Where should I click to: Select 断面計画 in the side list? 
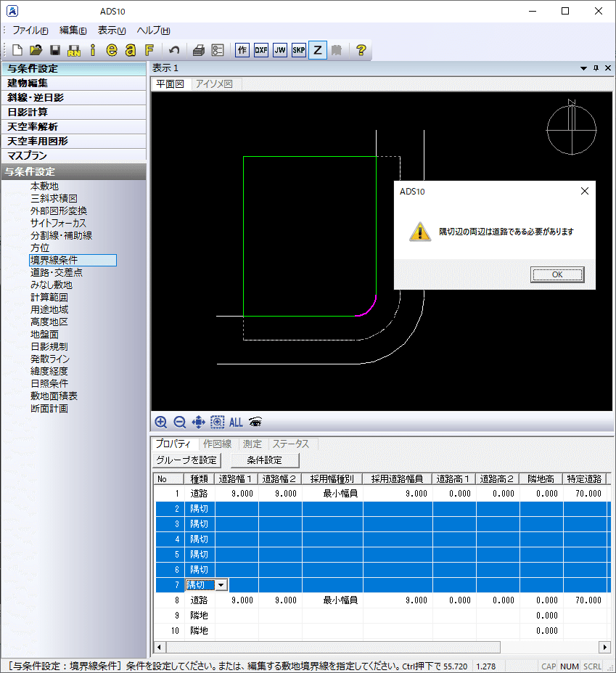[x=49, y=409]
